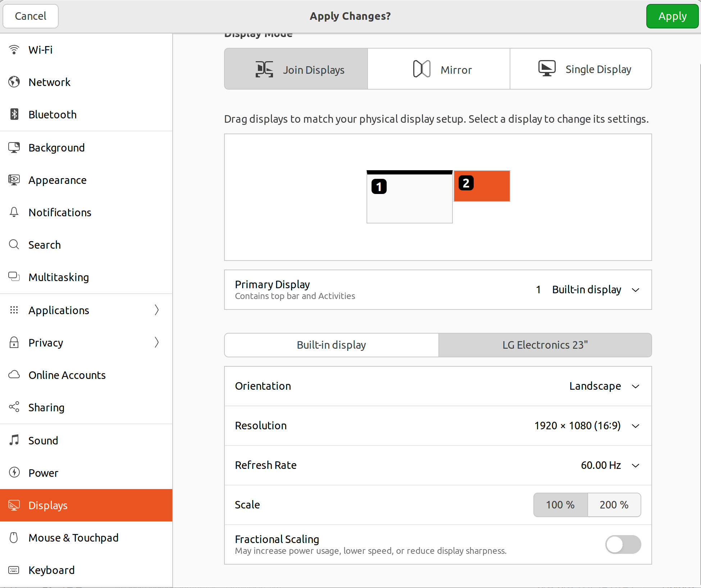Set scale to 200 %
Image resolution: width=701 pixels, height=588 pixels.
[614, 505]
